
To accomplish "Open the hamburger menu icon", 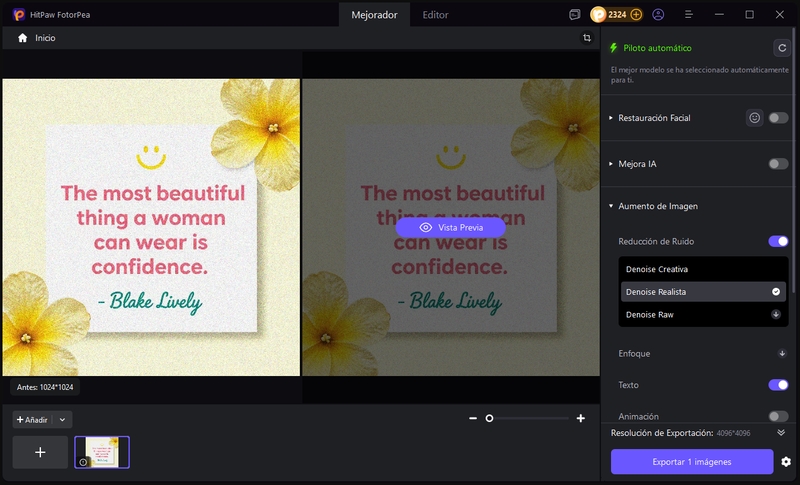I will (x=688, y=15).
